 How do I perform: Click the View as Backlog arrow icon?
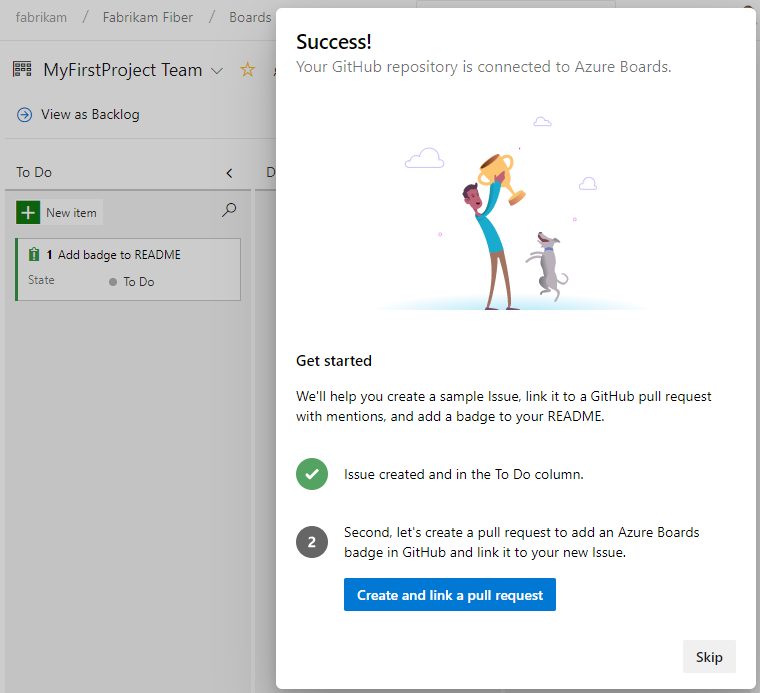coord(25,115)
